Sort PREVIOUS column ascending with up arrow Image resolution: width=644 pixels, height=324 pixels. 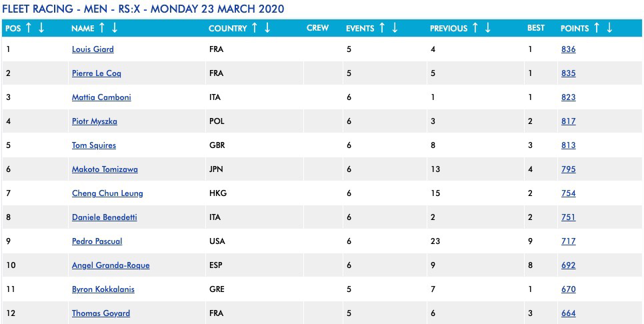pos(474,28)
